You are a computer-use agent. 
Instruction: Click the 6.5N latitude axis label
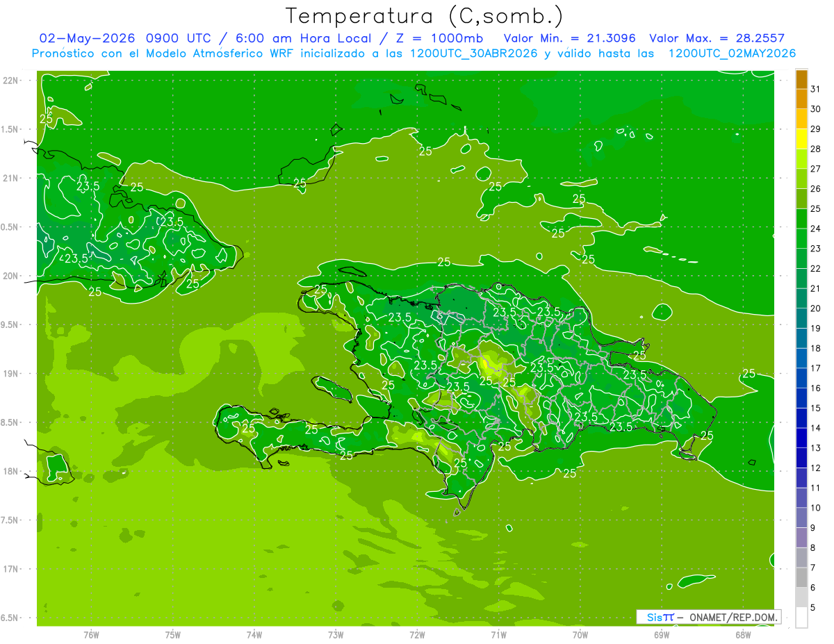[11, 618]
